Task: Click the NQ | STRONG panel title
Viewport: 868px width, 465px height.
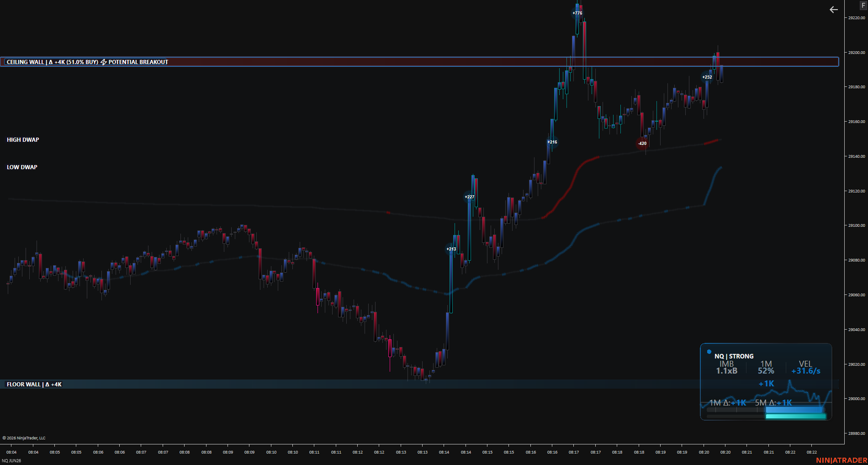Action: (x=734, y=356)
